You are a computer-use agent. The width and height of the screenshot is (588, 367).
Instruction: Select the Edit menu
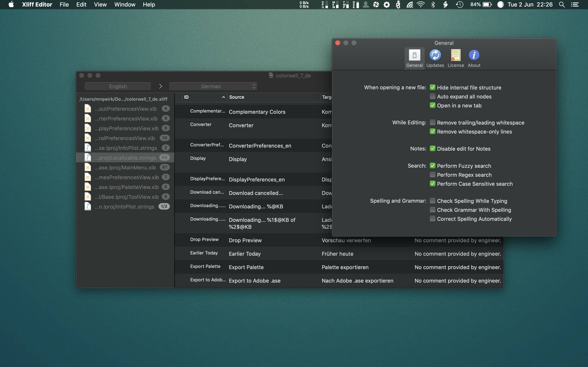81,5
